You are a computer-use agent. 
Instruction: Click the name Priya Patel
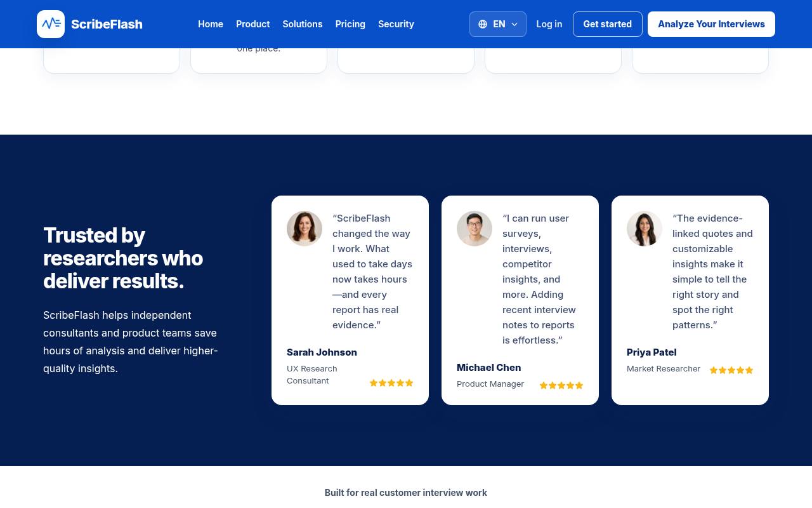[652, 352]
